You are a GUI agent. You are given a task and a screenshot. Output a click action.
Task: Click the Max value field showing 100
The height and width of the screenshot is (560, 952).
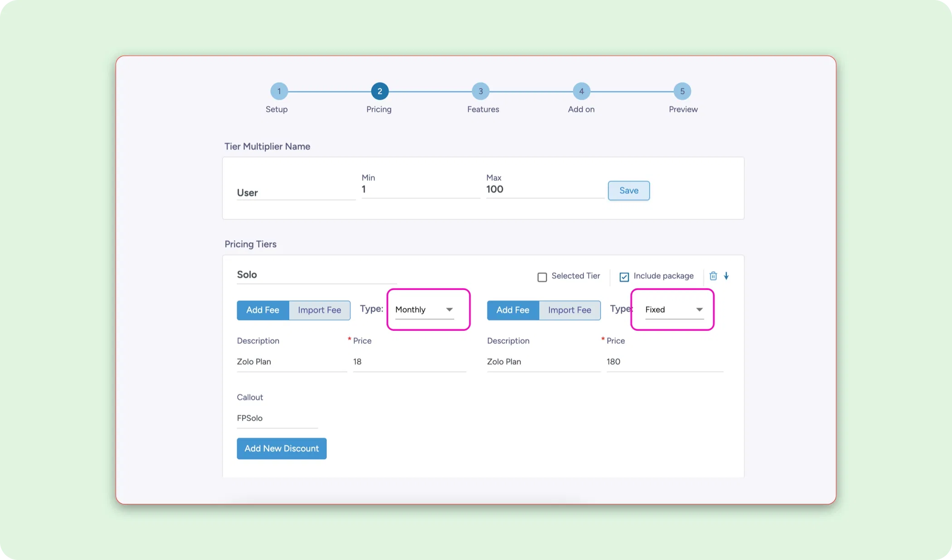coord(544,189)
